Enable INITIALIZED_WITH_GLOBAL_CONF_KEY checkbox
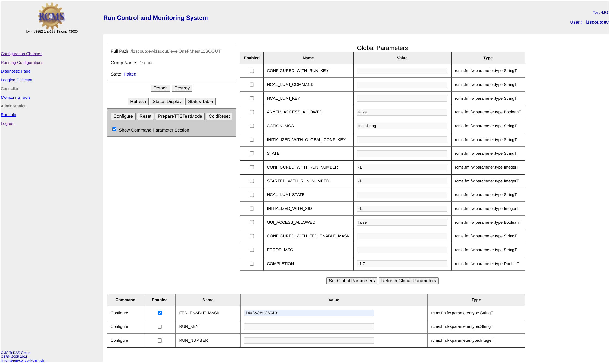 click(252, 140)
